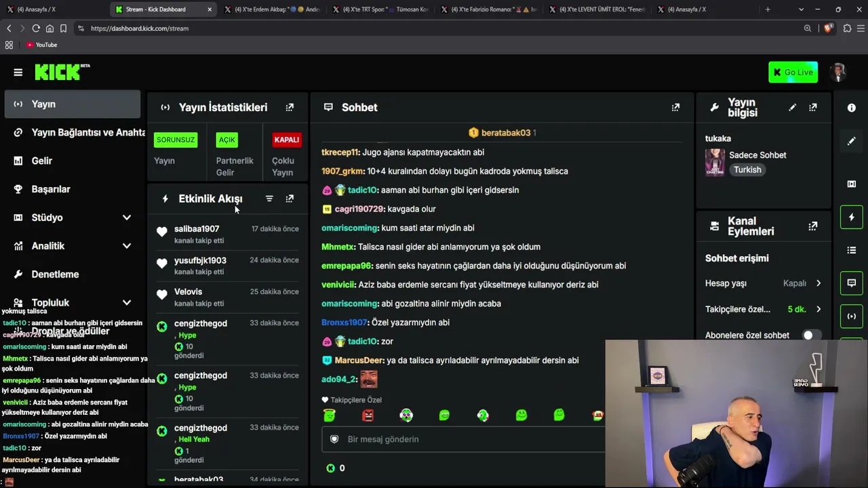
Task: Click the Turkish language tag
Action: [x=747, y=170]
